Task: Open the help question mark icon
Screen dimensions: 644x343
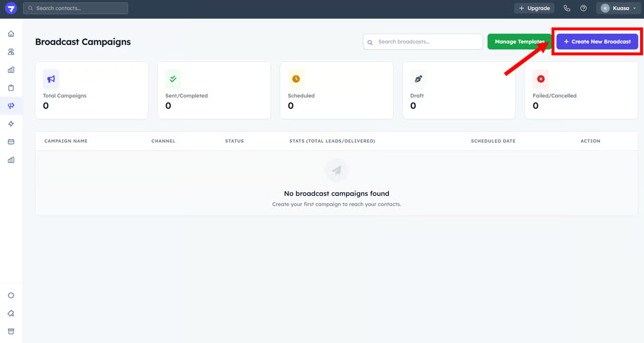Action: click(583, 8)
